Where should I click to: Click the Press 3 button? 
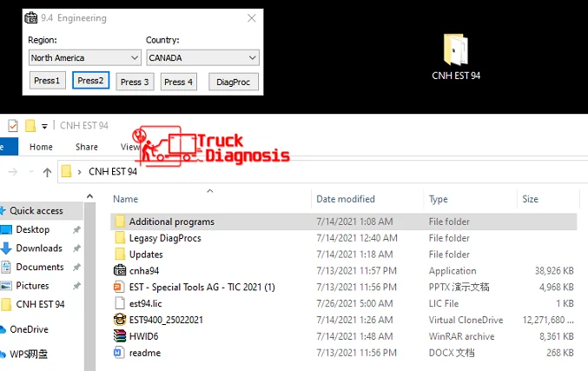(135, 82)
